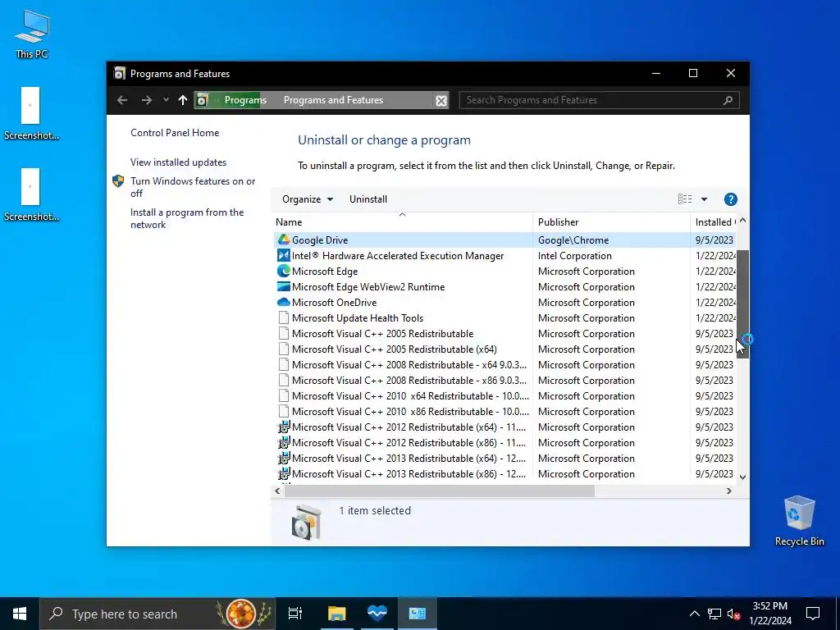
Task: Open Install a program from the network
Action: pos(187,218)
